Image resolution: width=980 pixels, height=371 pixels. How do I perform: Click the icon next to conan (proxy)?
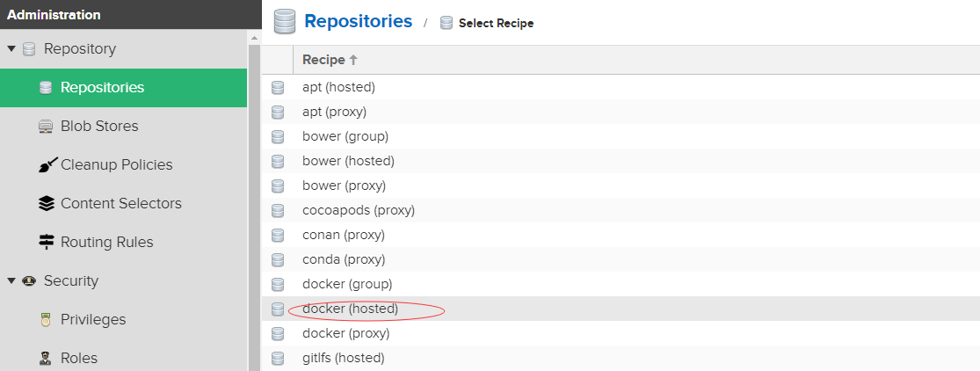click(x=278, y=236)
